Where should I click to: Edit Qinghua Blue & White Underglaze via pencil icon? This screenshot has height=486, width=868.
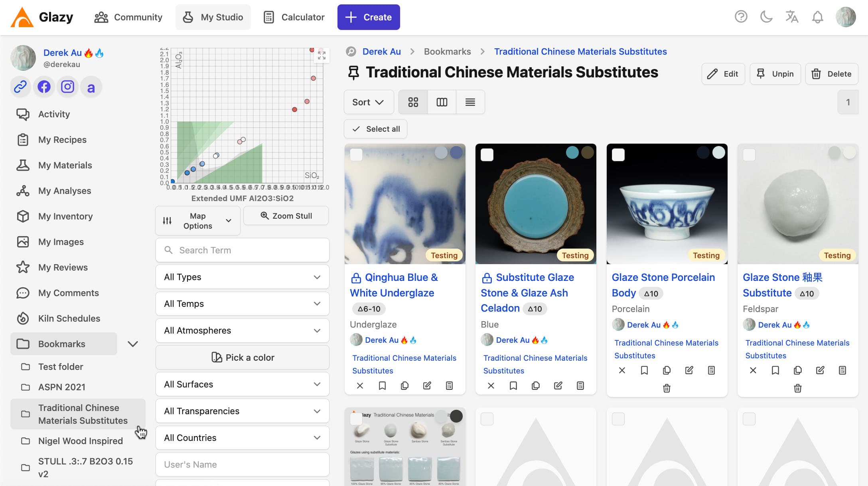[427, 386]
